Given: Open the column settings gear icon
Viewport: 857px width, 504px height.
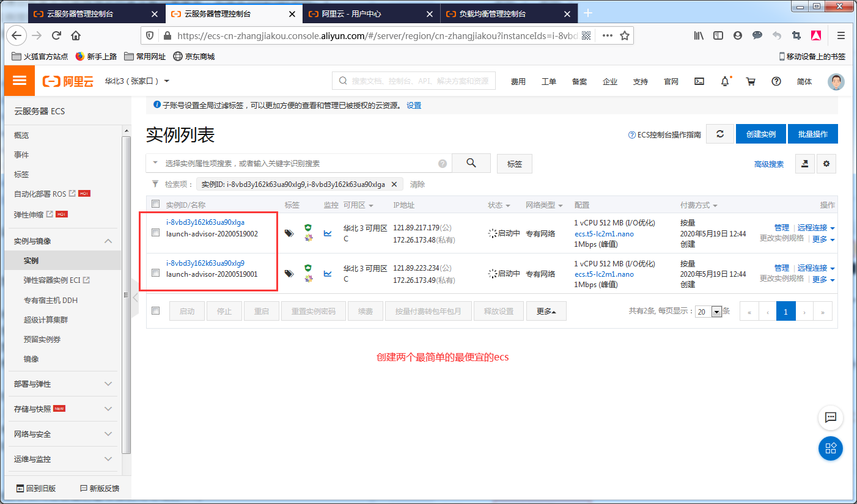Looking at the screenshot, I should (826, 164).
